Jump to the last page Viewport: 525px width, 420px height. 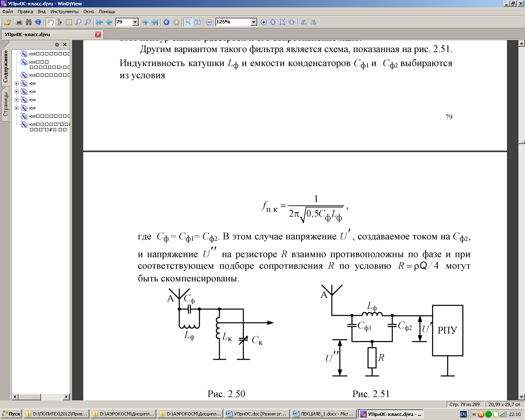pyautogui.click(x=155, y=22)
